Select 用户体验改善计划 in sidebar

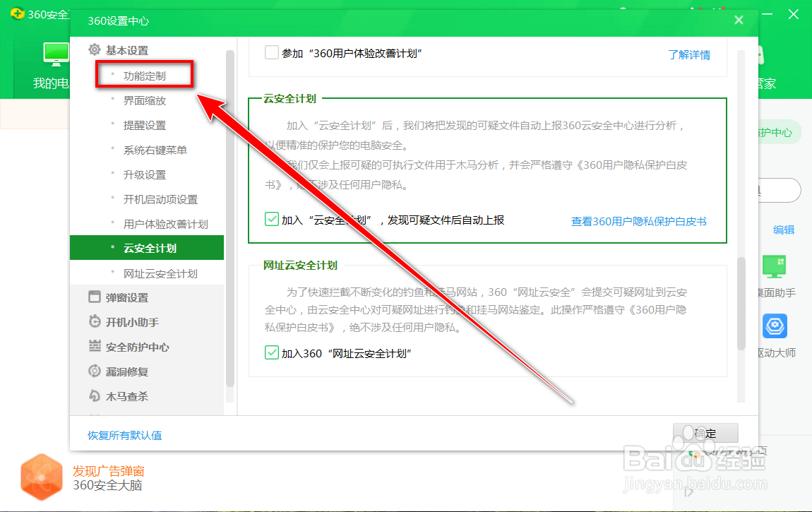click(166, 224)
